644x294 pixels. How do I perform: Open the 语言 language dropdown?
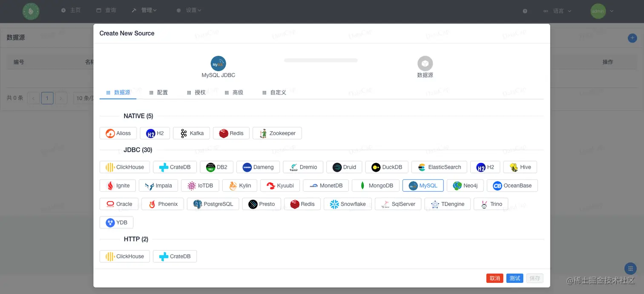[557, 11]
